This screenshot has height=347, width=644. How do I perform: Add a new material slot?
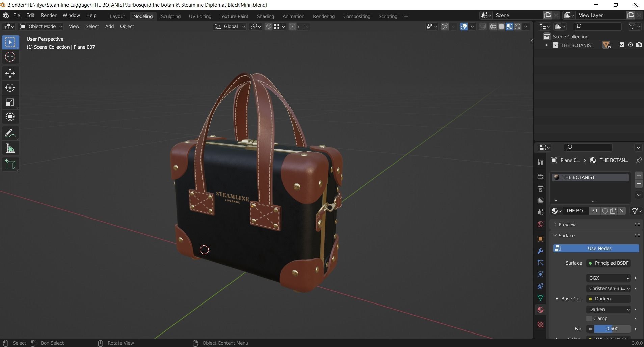639,175
